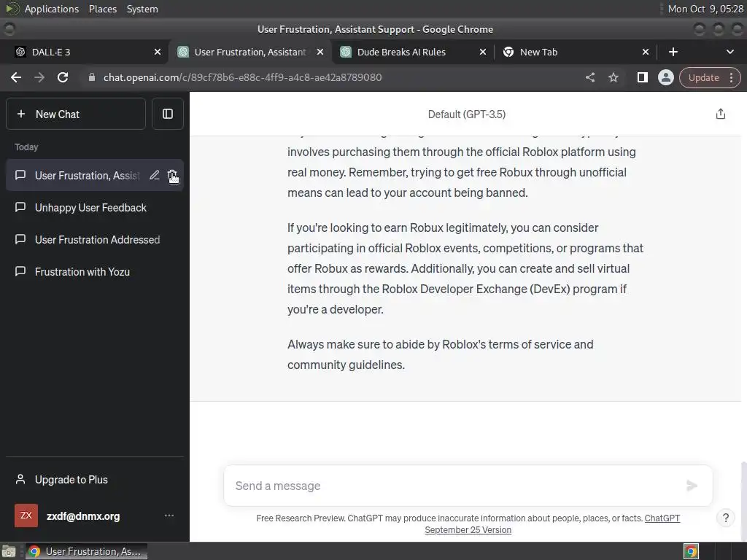This screenshot has height=560, width=747.
Task: Open the Places menu
Action: pos(102,9)
